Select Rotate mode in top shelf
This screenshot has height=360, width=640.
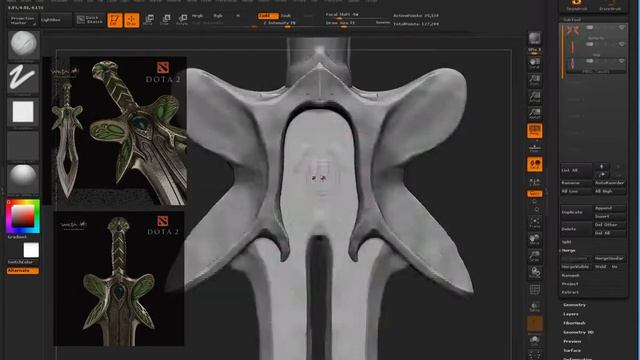182,20
